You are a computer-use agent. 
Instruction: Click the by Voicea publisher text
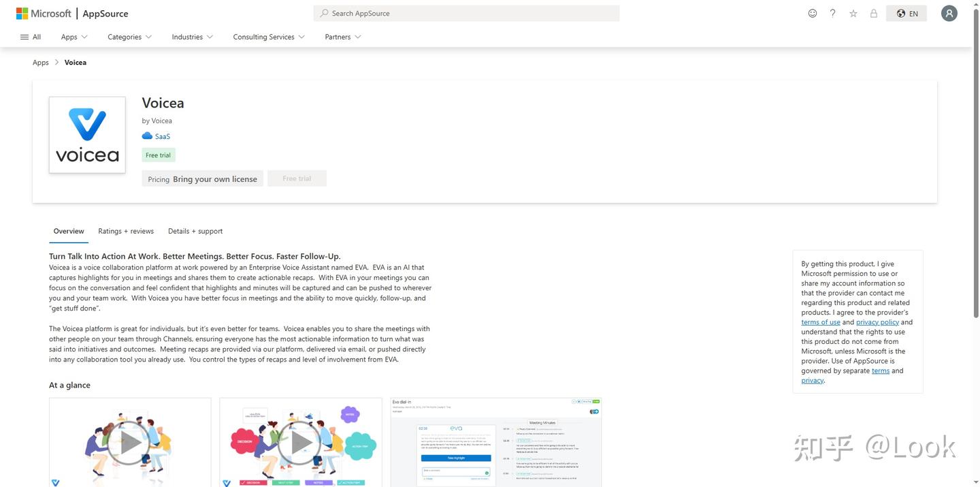(157, 121)
